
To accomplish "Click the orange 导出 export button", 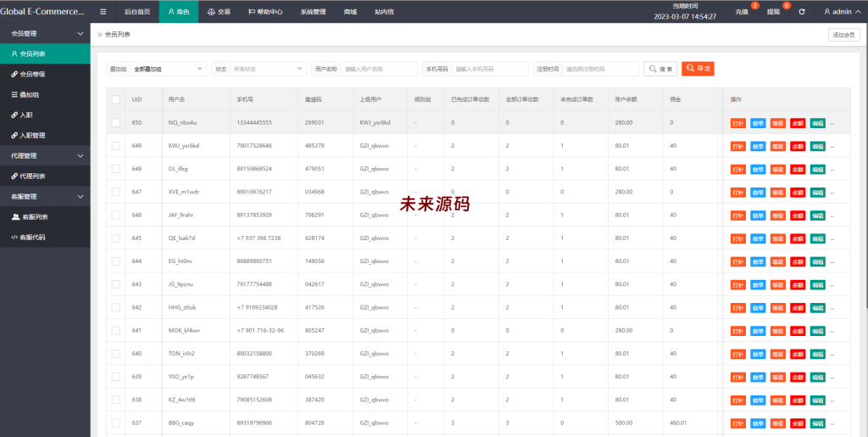I will pos(698,69).
